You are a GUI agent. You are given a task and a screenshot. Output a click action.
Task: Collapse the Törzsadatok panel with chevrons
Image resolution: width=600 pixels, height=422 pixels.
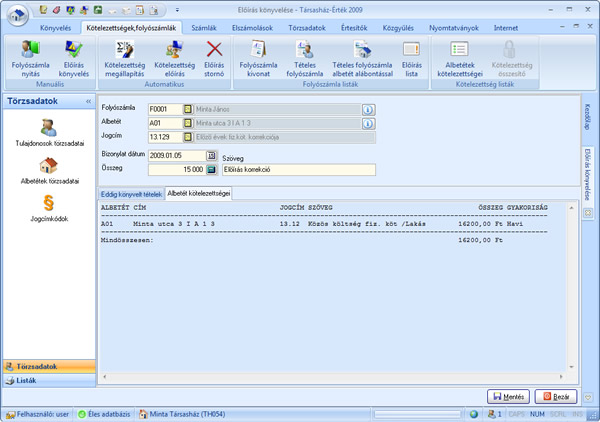(x=89, y=101)
